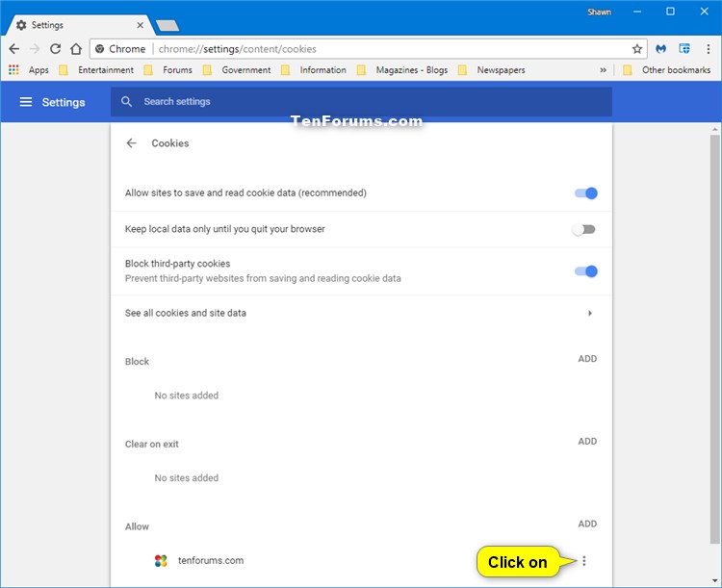Focus the Search settings field
Viewport: 722px width, 588px height.
point(361,102)
